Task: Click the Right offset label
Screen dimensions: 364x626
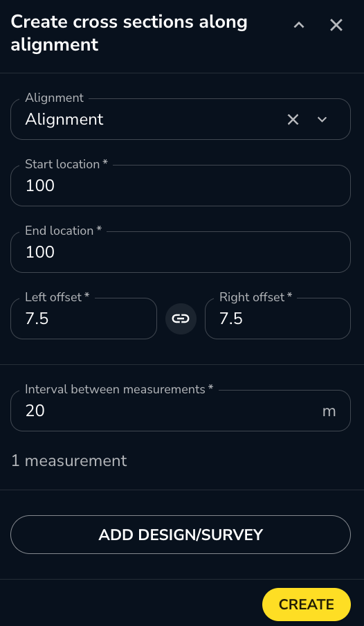Action: coord(256,297)
